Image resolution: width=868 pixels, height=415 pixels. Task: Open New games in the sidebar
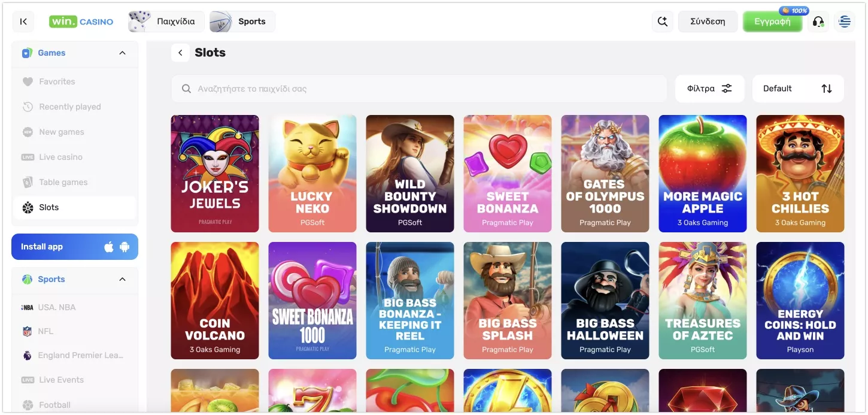(x=75, y=132)
